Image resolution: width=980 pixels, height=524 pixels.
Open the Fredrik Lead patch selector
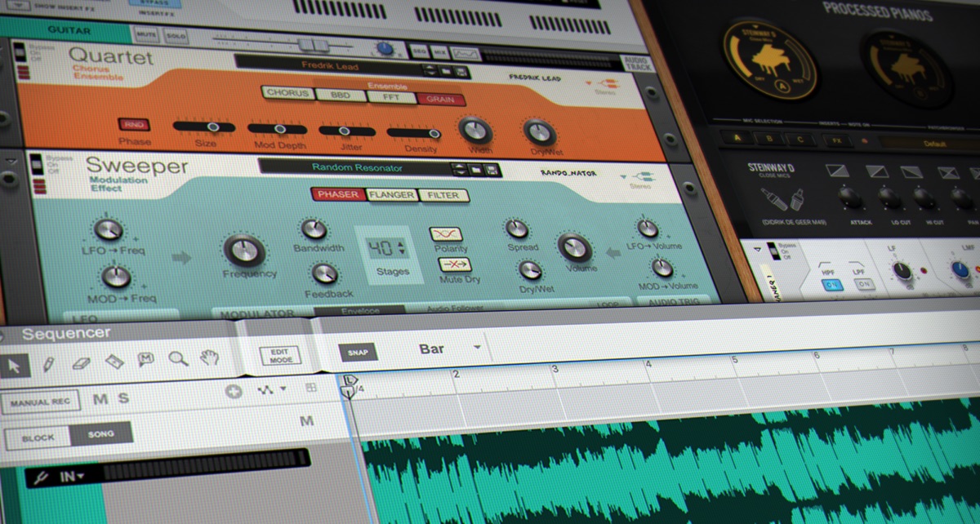[331, 66]
